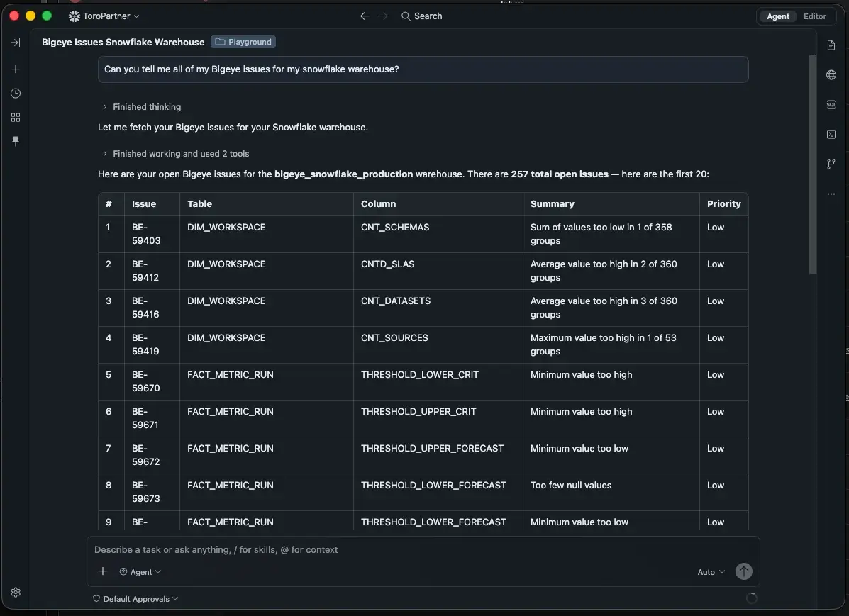Image resolution: width=849 pixels, height=616 pixels.
Task: Open the terminal panel icon
Action: 831,134
